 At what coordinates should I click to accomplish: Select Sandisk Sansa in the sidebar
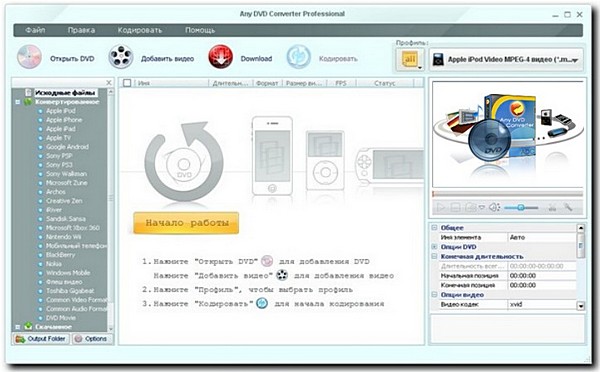[x=66, y=219]
